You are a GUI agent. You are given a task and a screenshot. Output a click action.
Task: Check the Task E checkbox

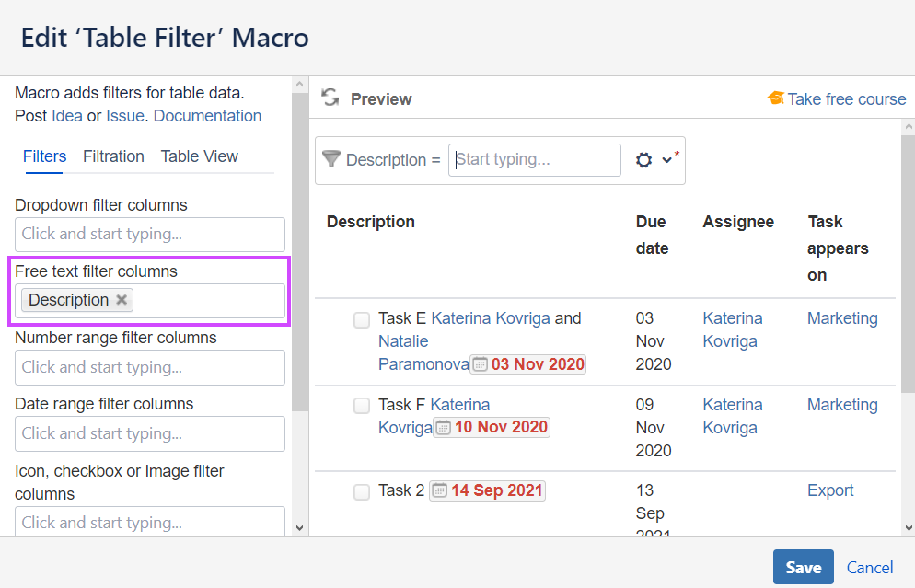(362, 319)
